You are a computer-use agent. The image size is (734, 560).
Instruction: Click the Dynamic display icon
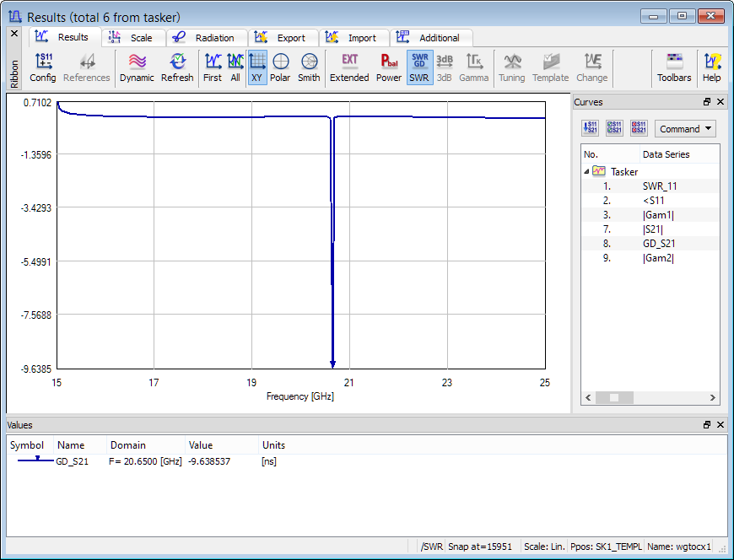(x=137, y=67)
